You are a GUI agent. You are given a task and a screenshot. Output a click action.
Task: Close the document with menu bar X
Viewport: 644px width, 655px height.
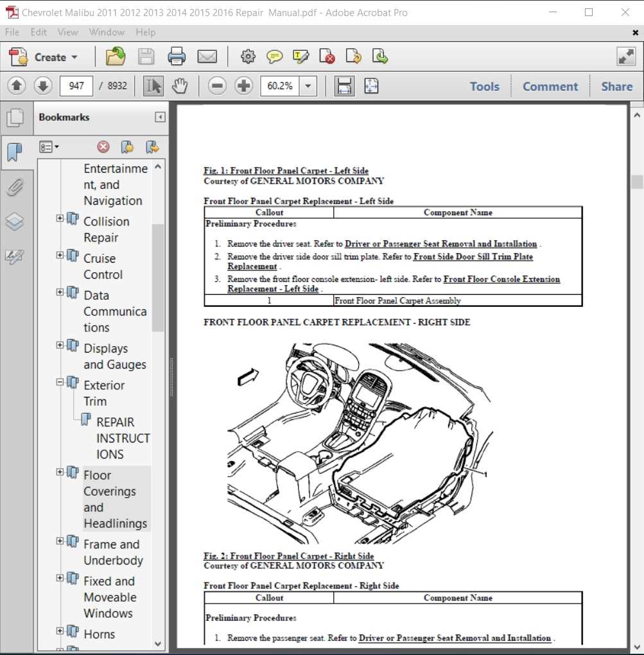(635, 33)
